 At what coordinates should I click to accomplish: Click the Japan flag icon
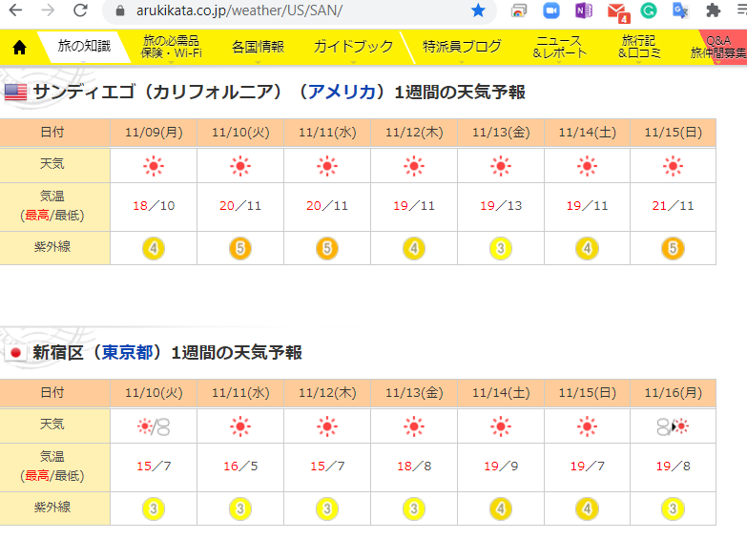pos(15,353)
